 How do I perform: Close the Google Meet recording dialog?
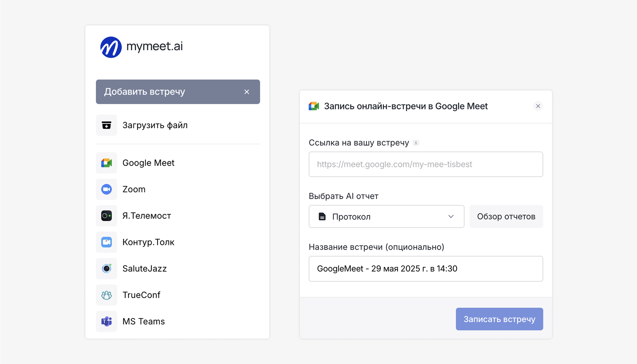tap(538, 106)
